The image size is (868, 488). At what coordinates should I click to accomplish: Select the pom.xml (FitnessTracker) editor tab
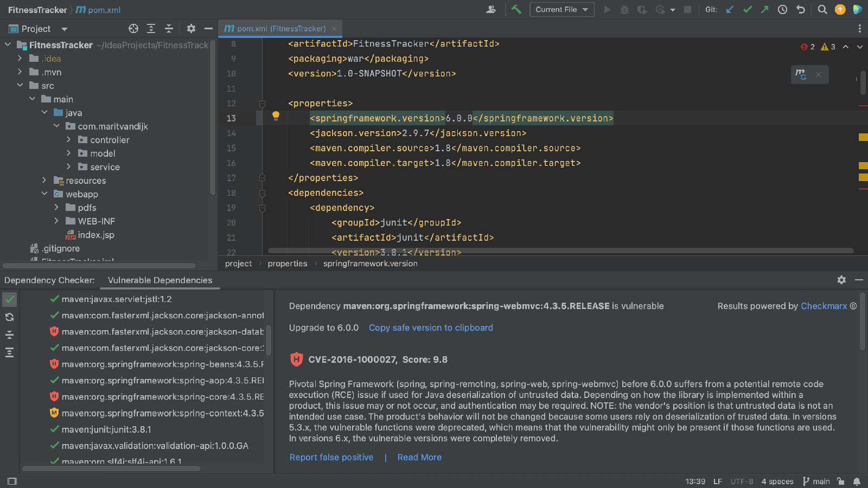click(x=280, y=29)
